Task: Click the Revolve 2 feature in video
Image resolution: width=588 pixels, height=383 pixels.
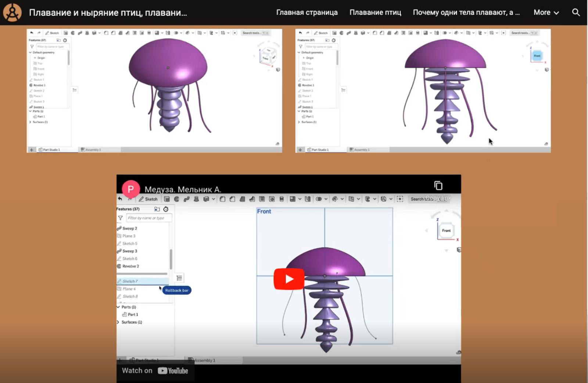Action: [x=130, y=266]
